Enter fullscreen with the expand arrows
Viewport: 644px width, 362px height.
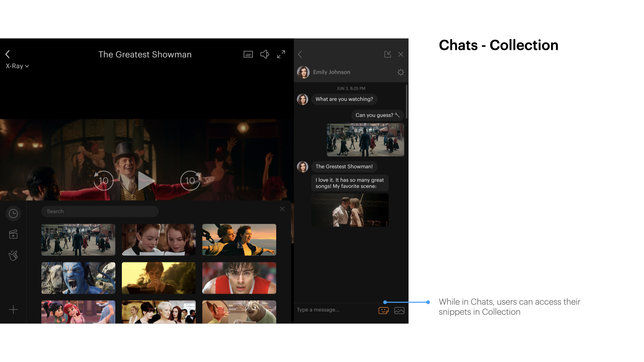point(281,54)
